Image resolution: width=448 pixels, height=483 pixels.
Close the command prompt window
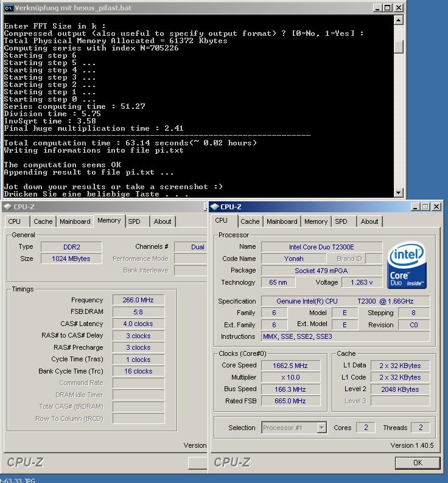399,8
